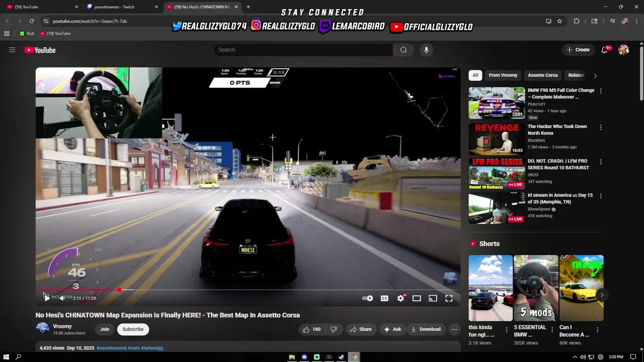Image resolution: width=644 pixels, height=362 pixels.
Task: Open Steam from the taskbar
Action: [x=342, y=357]
